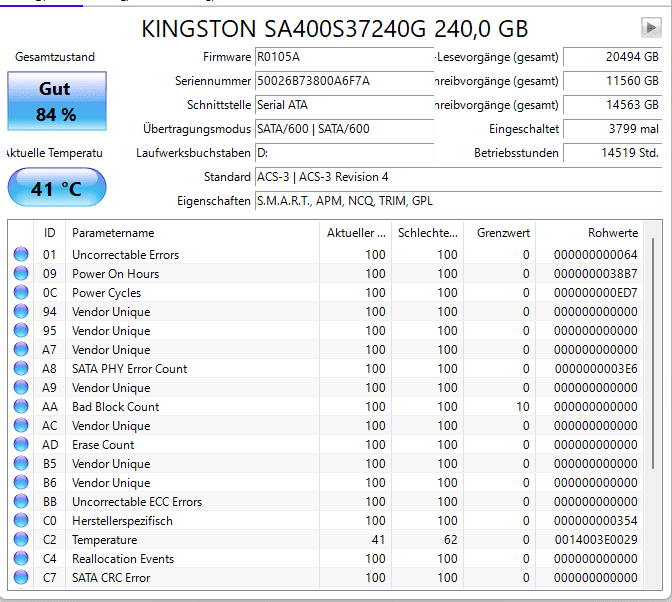Click the write total value 14563 GB
This screenshot has height=602, width=672.
(x=612, y=105)
